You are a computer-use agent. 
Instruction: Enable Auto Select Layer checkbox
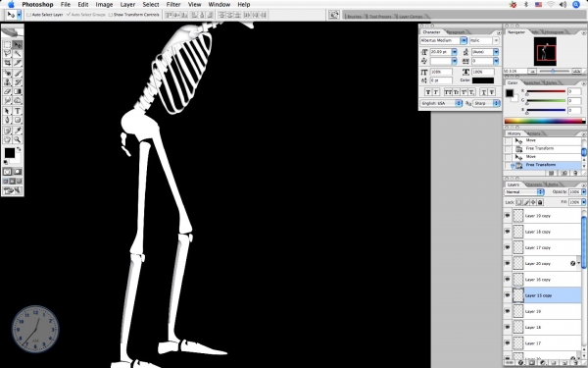(x=28, y=15)
